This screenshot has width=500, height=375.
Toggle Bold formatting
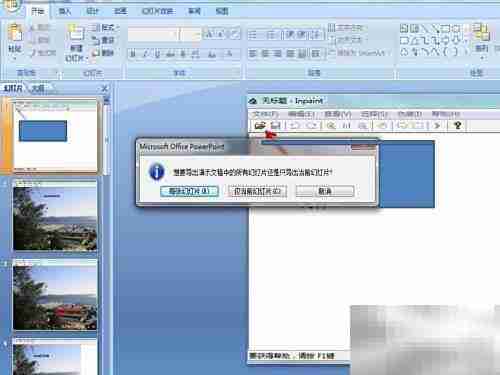(133, 54)
